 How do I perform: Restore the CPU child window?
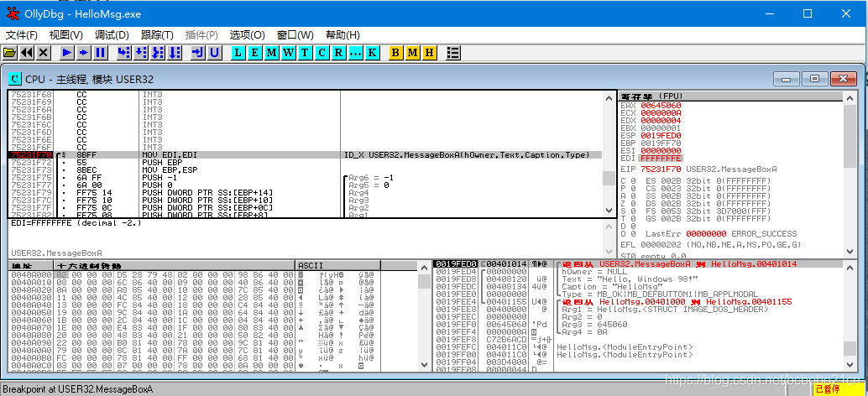coord(814,79)
